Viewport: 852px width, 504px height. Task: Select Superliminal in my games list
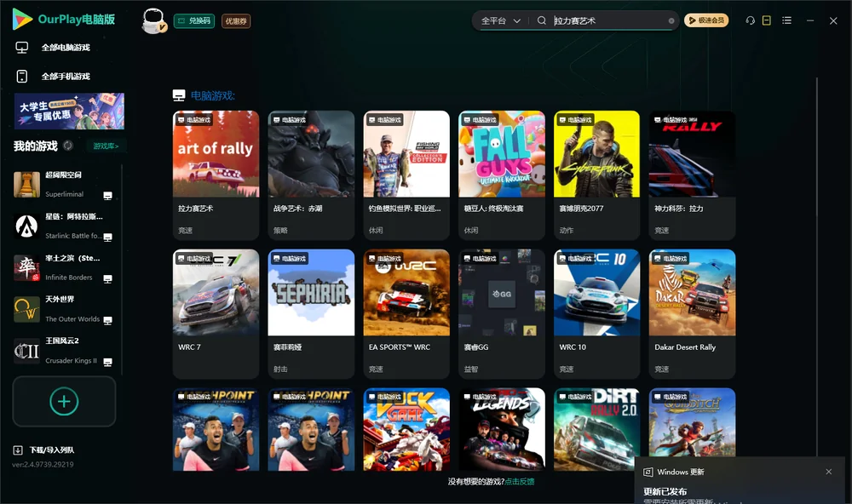click(x=64, y=185)
